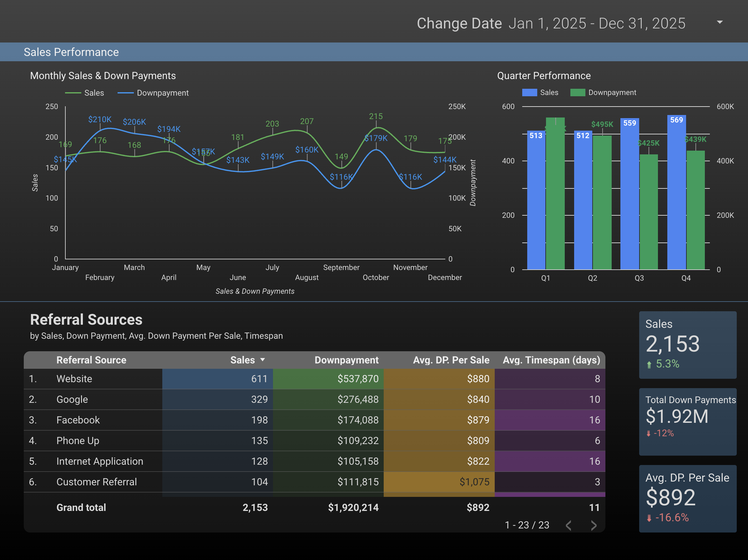Click the Q4 Sales bar labeled 569

[x=676, y=192]
